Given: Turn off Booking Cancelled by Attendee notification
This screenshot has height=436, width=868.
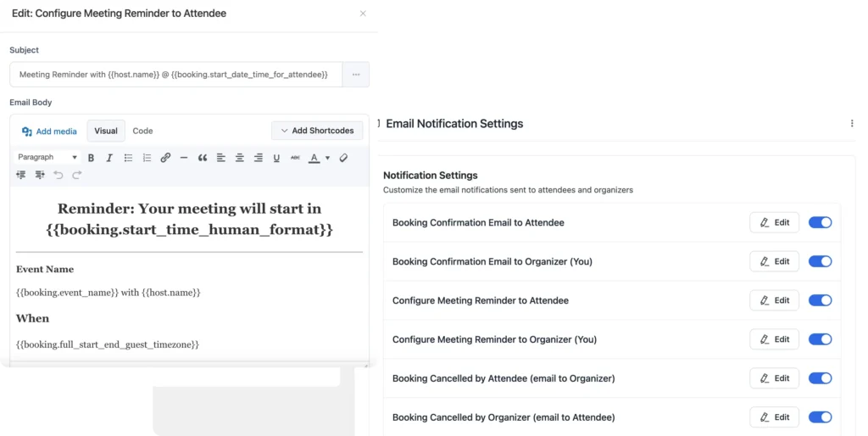Looking at the screenshot, I should click(820, 378).
